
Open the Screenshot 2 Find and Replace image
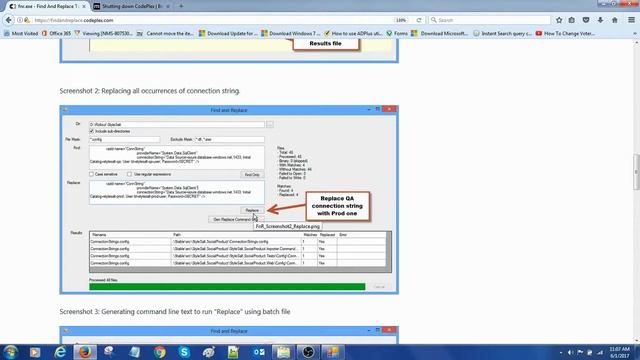[229, 200]
